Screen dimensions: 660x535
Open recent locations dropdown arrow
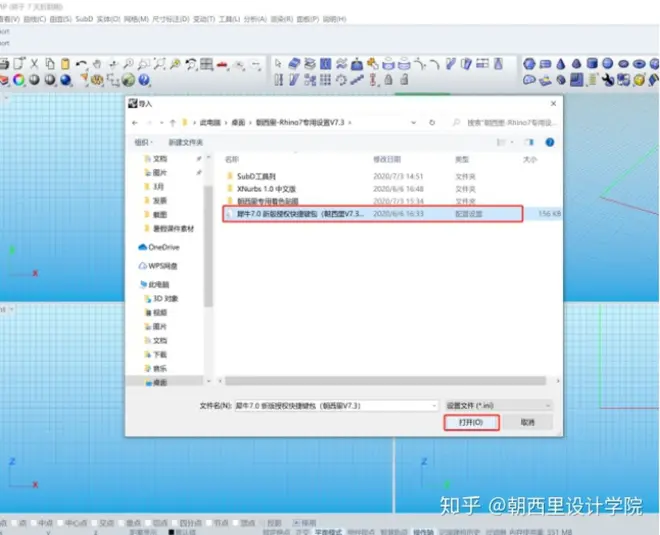pyautogui.click(x=162, y=123)
